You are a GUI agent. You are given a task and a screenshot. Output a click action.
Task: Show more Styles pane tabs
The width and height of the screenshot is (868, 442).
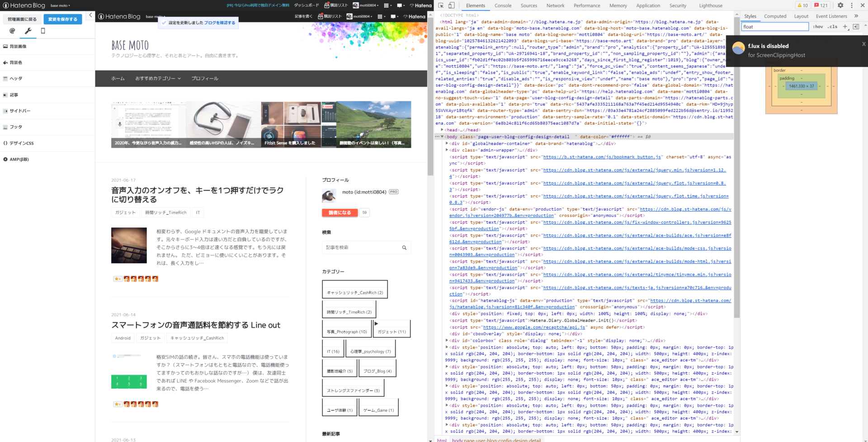[x=856, y=16]
